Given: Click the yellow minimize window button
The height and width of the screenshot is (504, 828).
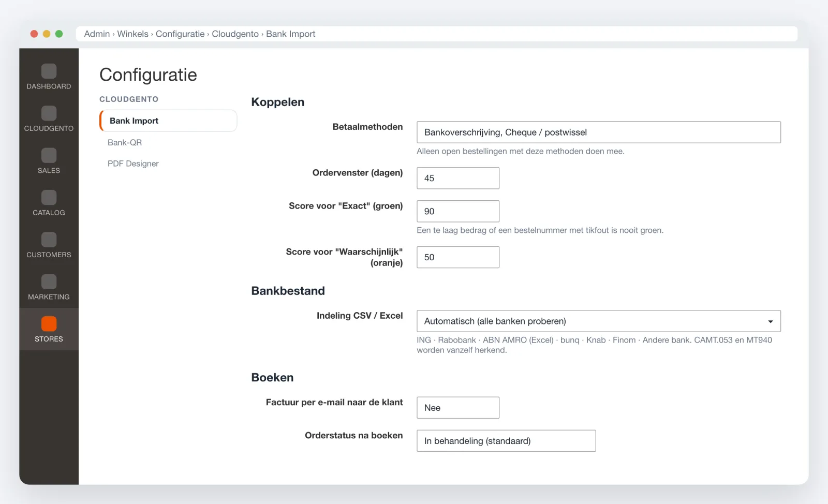Looking at the screenshot, I should click(x=47, y=34).
